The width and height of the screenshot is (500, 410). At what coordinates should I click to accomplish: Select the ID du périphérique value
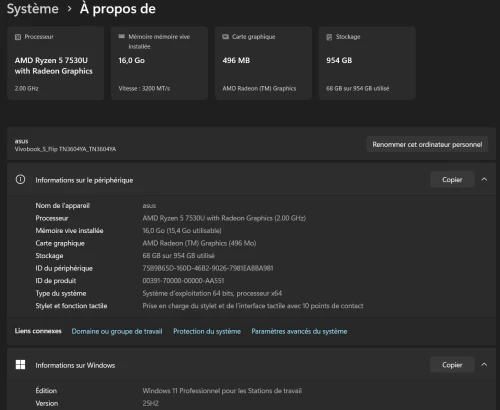[x=208, y=268]
